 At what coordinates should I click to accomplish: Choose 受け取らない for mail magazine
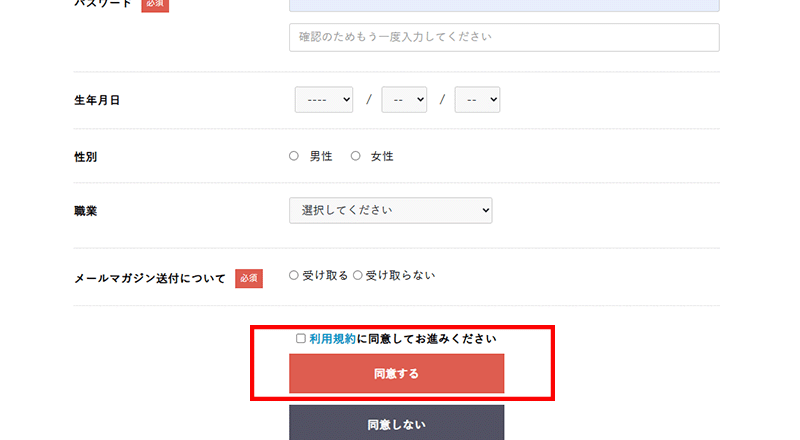pos(358,276)
